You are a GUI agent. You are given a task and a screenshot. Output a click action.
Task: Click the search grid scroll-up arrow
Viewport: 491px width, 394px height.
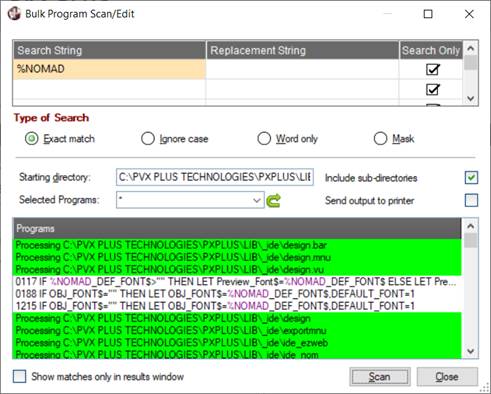470,49
